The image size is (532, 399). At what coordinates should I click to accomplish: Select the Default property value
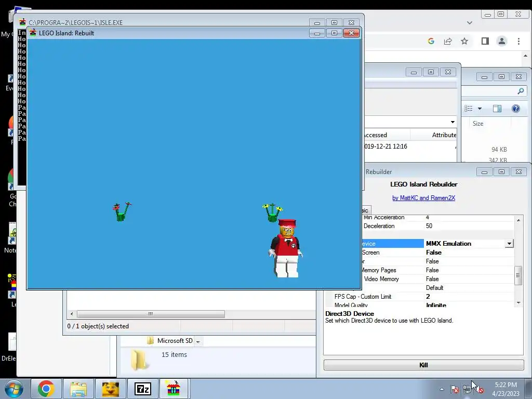pos(435,288)
